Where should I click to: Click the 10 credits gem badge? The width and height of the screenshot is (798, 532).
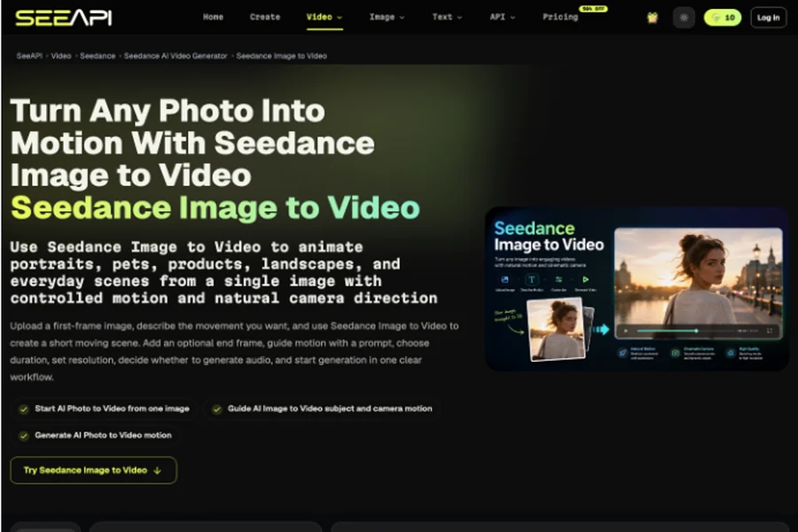(722, 18)
